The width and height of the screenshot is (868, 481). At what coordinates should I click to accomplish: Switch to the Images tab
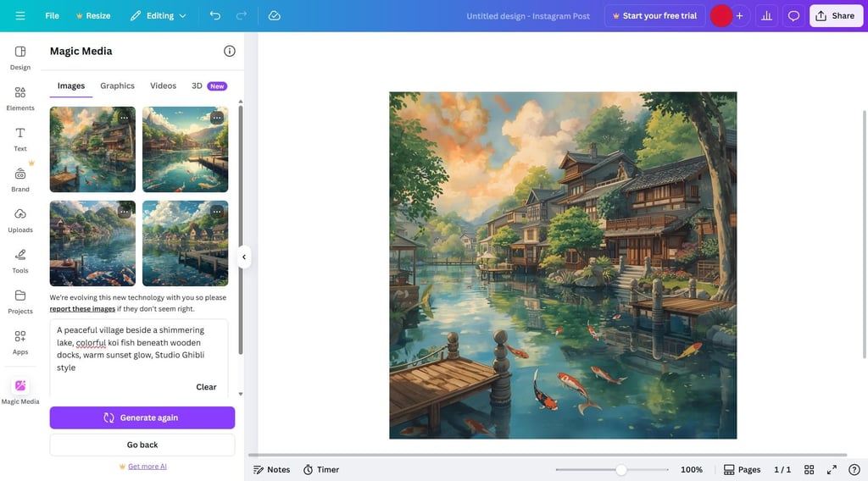(x=71, y=86)
